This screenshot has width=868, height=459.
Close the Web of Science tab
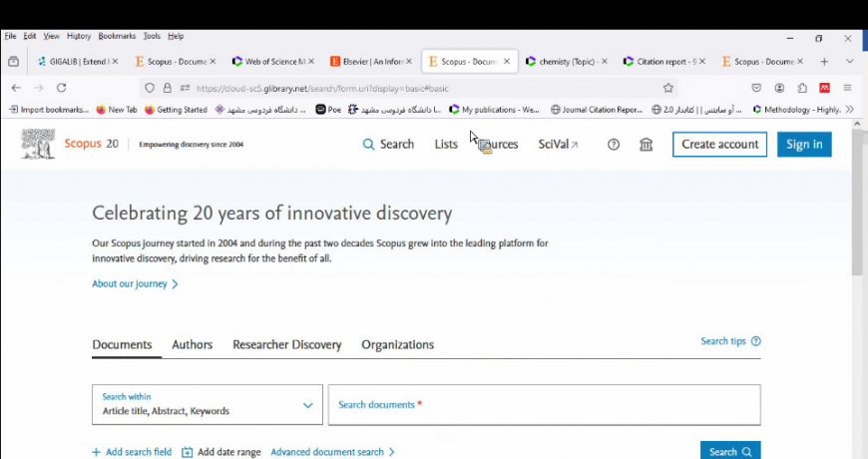coord(311,62)
